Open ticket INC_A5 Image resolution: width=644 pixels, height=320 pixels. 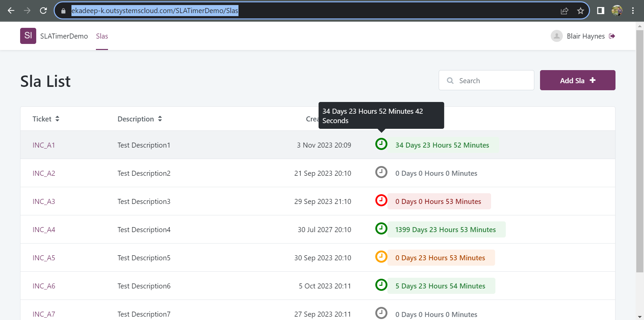point(44,258)
